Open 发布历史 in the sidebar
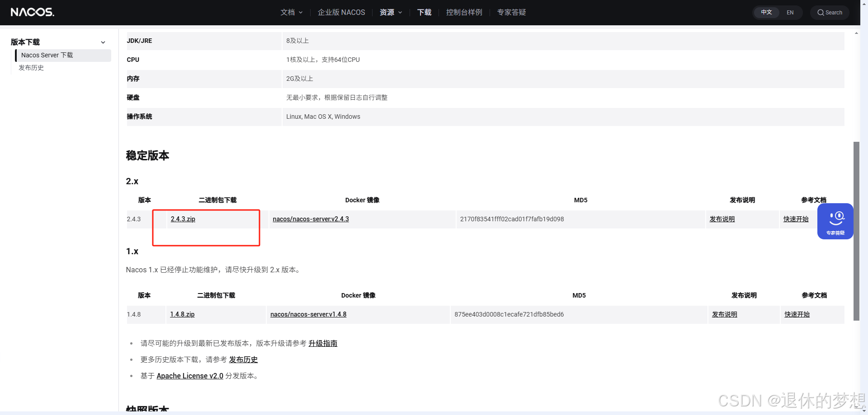 31,68
